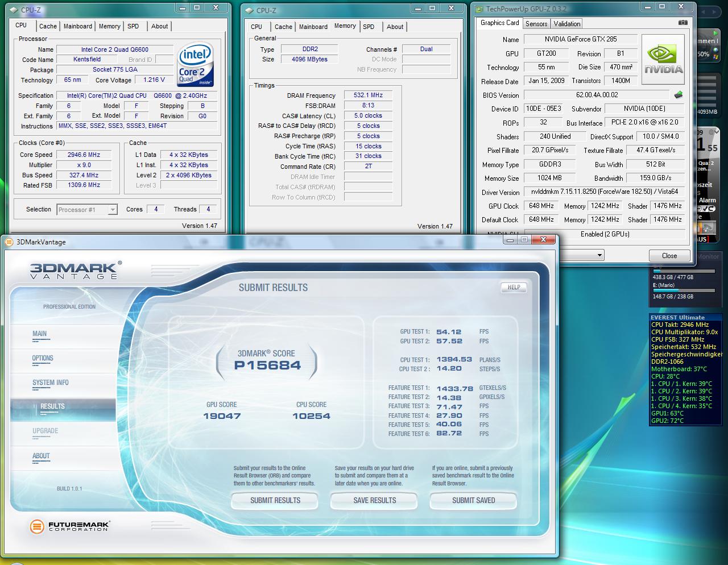Switch to CPU tab in middle CPU-Z window

[257, 27]
